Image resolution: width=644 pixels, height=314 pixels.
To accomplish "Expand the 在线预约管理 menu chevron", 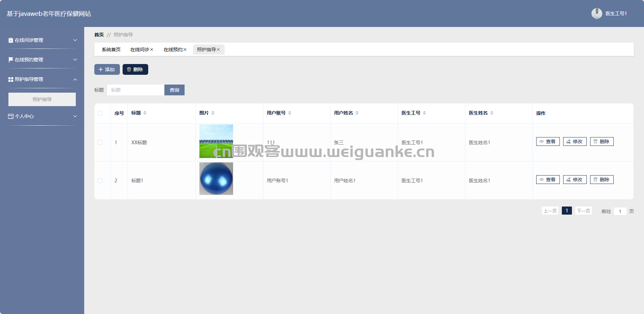I will [x=75, y=60].
